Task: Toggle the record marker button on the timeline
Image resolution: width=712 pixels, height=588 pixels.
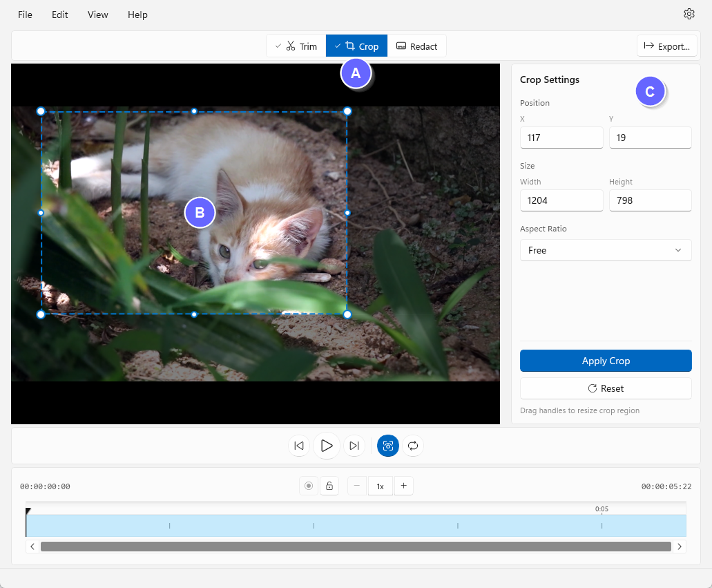Action: coord(308,486)
